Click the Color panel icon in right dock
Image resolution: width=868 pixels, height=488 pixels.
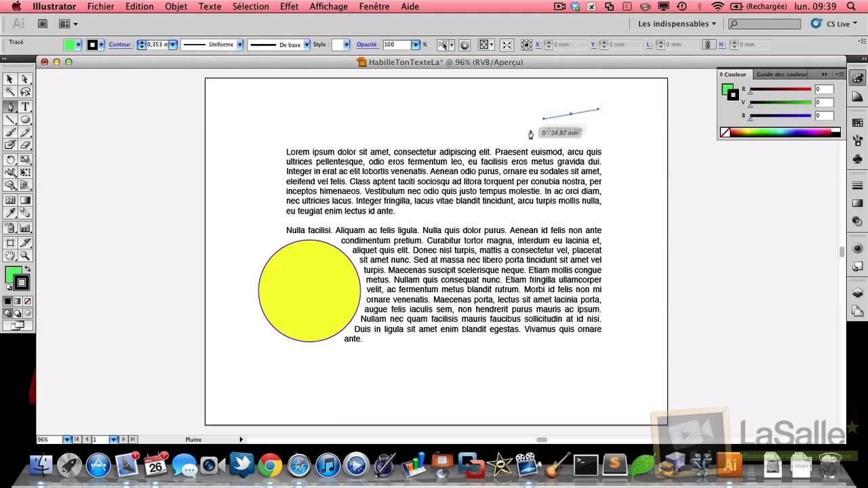click(x=857, y=79)
